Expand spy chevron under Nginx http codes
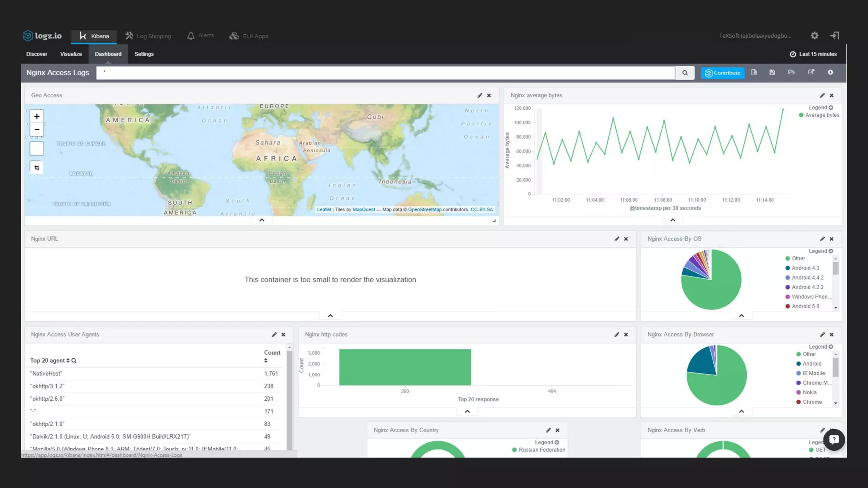Screen dimensions: 868x488 coord(467,411)
